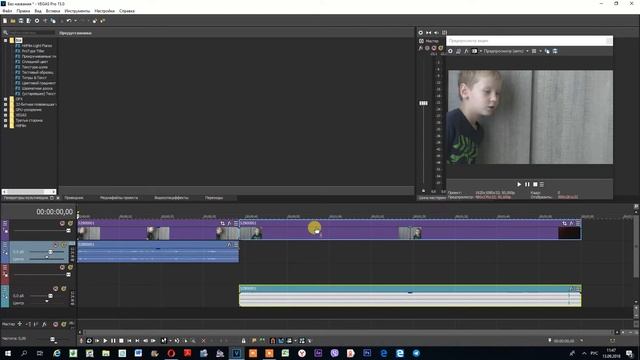Open the Предпросмотр (авто) quality dropdown
The width and height of the screenshot is (640, 360).
527,51
